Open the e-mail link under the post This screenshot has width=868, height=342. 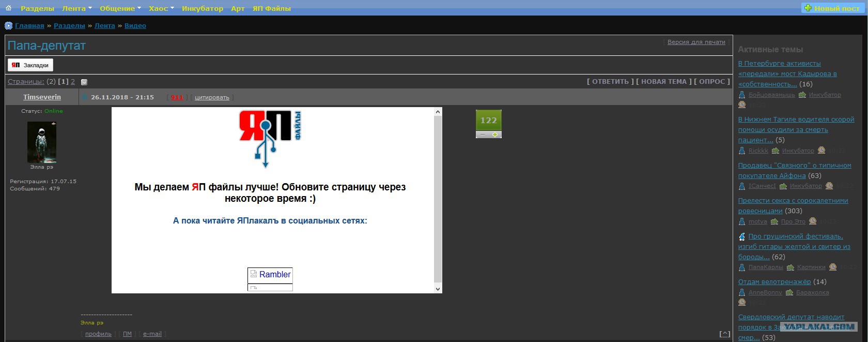pos(152,334)
